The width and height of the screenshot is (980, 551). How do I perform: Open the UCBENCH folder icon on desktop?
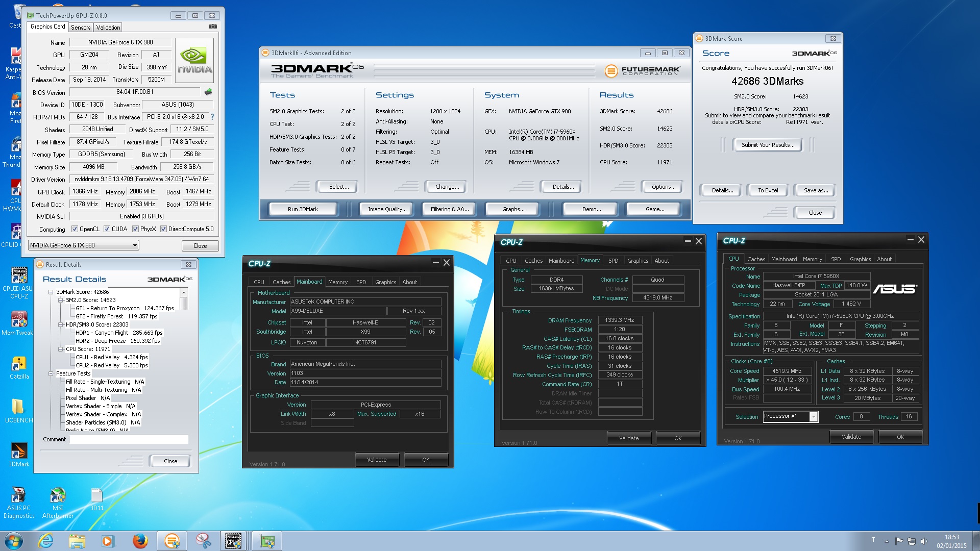[x=18, y=411]
